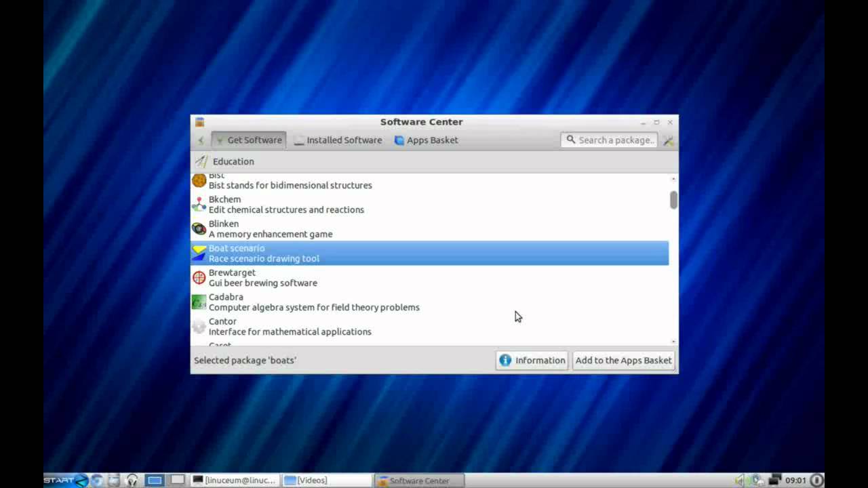
Task: Click Software Center title bar icon
Action: tap(199, 122)
